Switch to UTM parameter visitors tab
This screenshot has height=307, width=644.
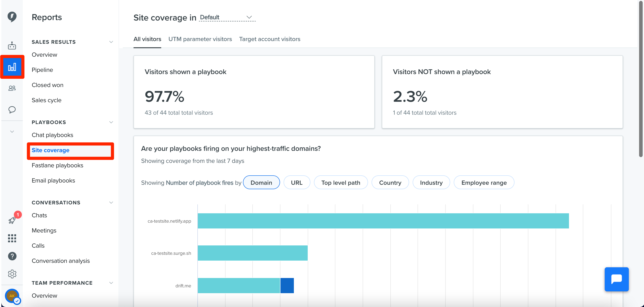pos(200,39)
